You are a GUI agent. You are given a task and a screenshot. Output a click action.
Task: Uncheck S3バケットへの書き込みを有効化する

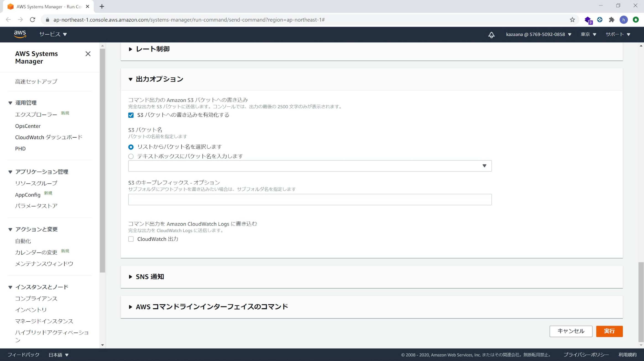coord(131,115)
